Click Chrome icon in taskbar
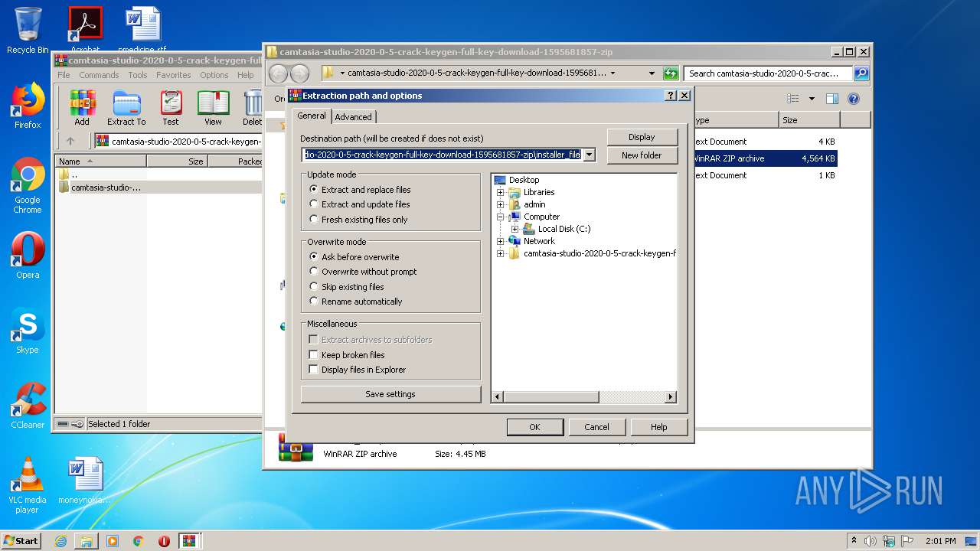Viewport: 980px width, 551px height. (x=139, y=541)
